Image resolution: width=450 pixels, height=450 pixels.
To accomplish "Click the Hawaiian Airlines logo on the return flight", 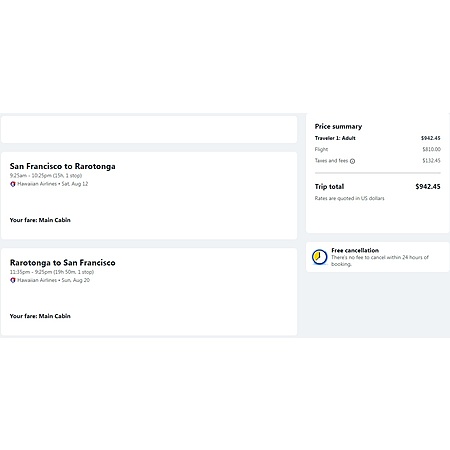I will point(13,280).
